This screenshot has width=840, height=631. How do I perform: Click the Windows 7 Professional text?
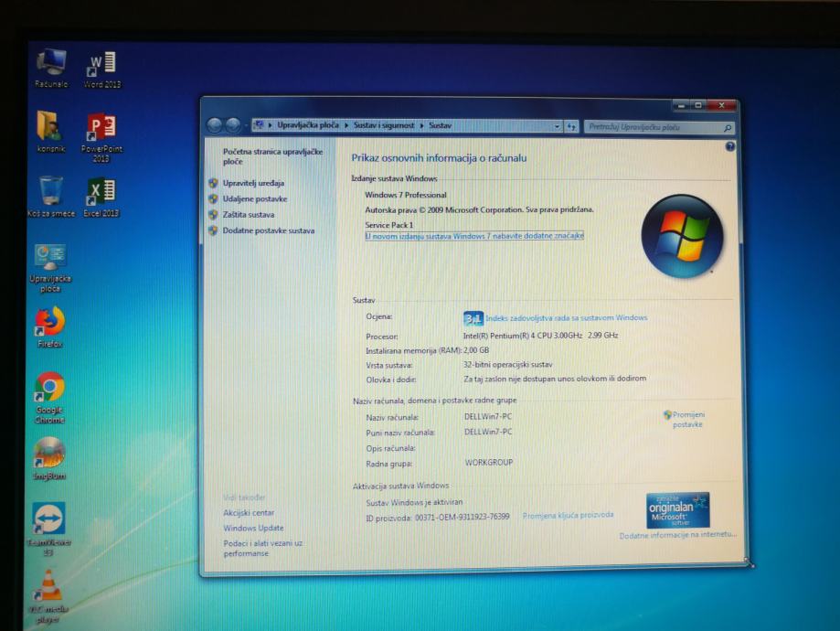click(x=406, y=195)
